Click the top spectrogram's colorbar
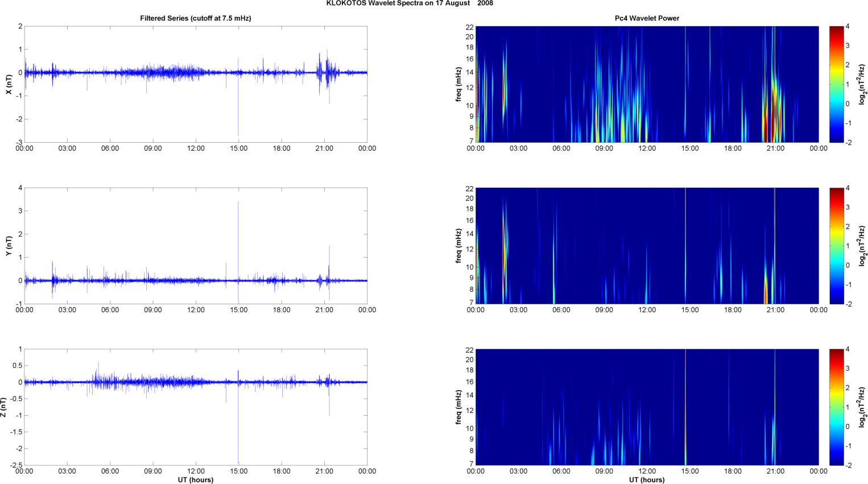Image resolution: width=868 pixels, height=484 pixels. pyautogui.click(x=836, y=84)
